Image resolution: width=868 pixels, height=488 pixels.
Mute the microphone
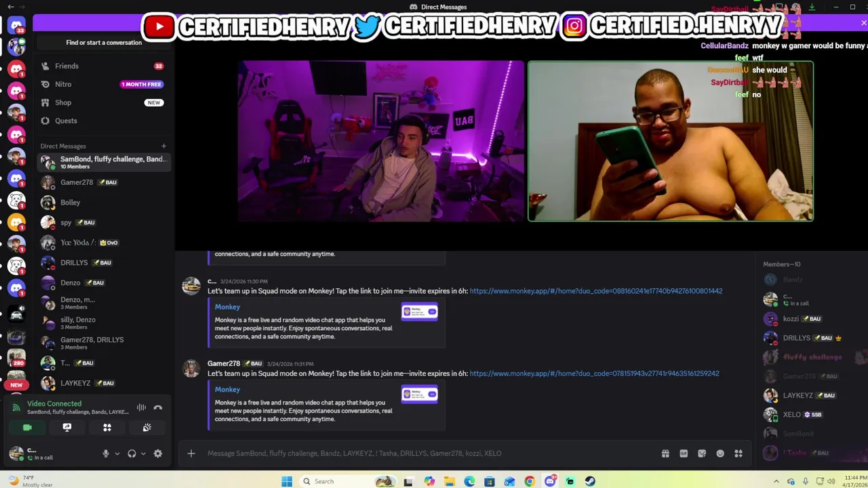click(106, 453)
